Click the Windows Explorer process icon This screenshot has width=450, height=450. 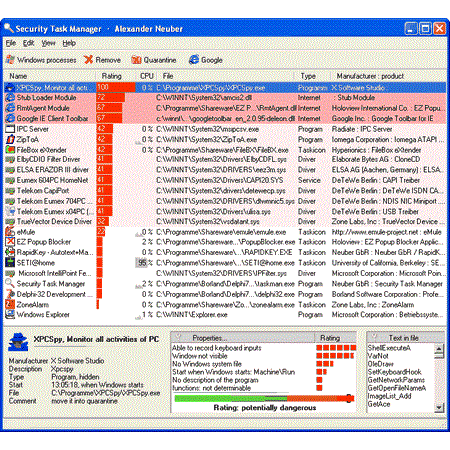(x=10, y=314)
